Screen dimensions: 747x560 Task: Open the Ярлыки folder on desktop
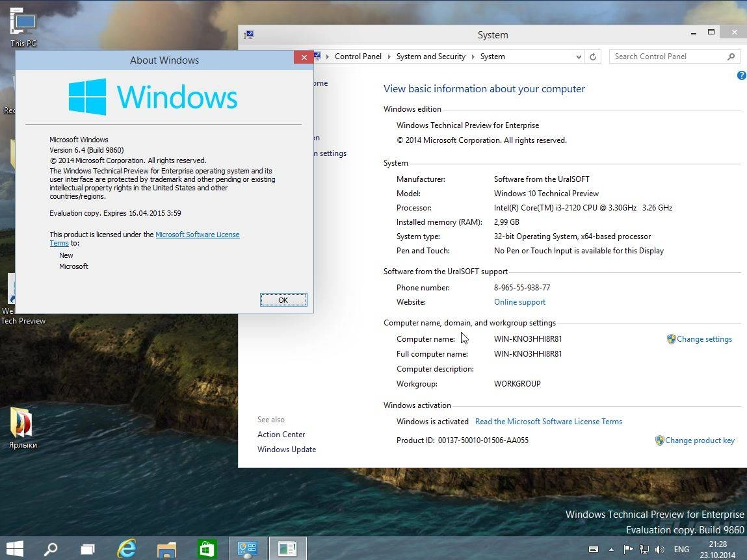pyautogui.click(x=22, y=428)
